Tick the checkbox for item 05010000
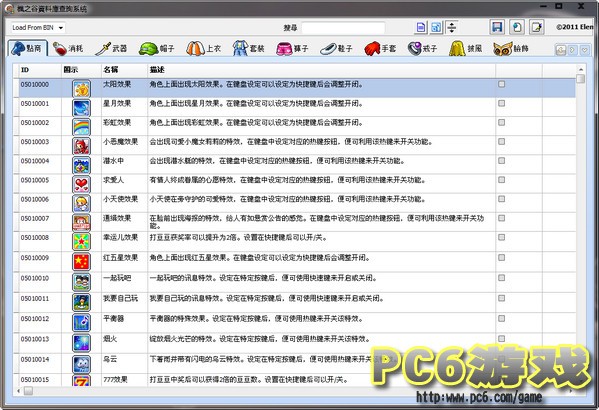This screenshot has height=410, width=599. click(501, 84)
